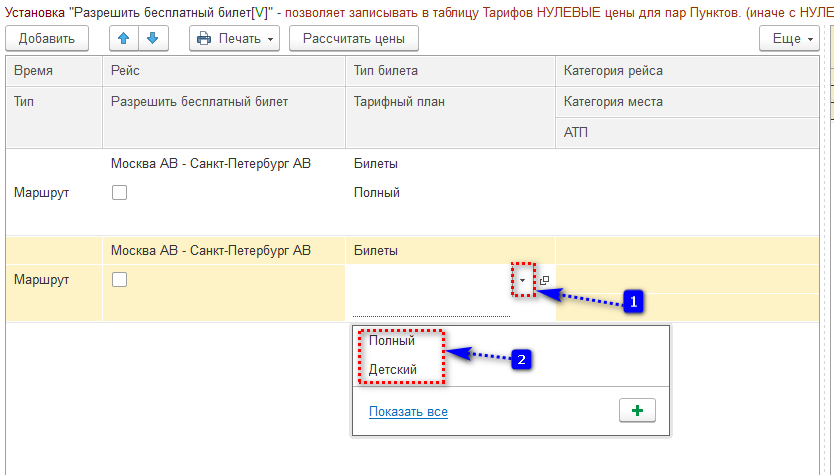This screenshot has width=834, height=475.
Task: Click the move row down arrow
Action: click(x=151, y=39)
